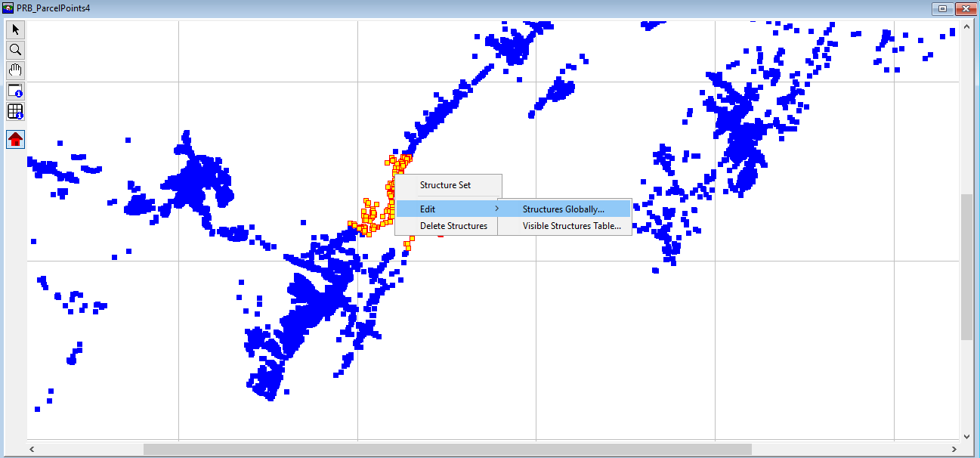Click the horizontal scrollbar right arrow
Viewport: 980px width, 458px height.
click(954, 449)
